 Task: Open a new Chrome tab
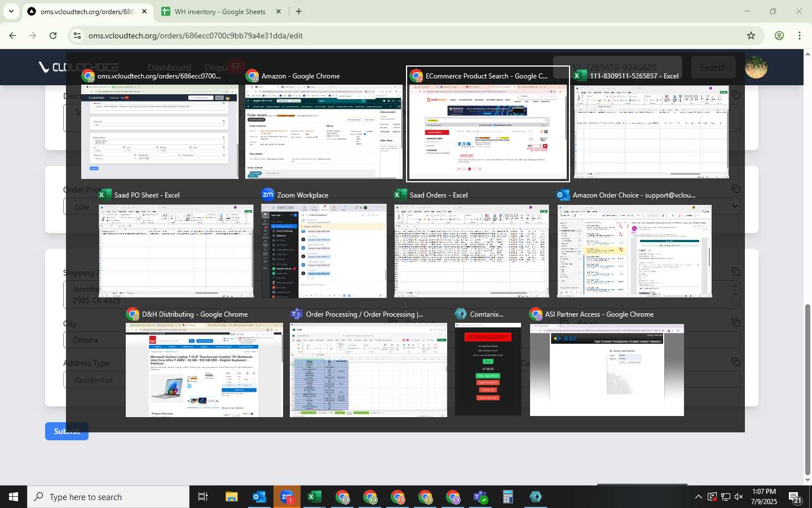(x=299, y=11)
